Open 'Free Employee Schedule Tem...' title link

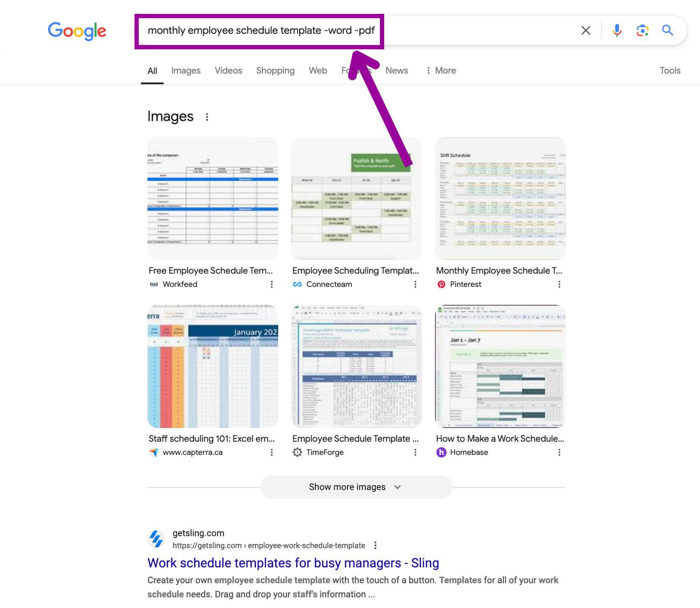click(211, 271)
